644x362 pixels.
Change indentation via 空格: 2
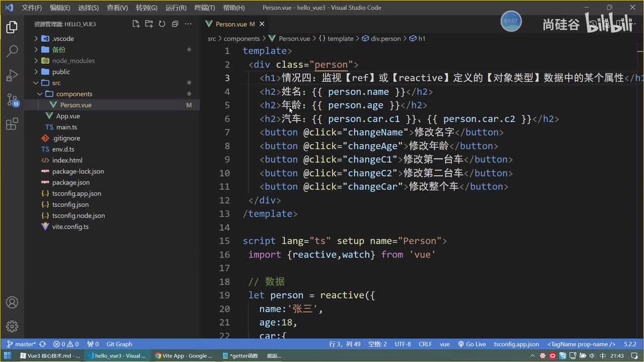(377, 344)
